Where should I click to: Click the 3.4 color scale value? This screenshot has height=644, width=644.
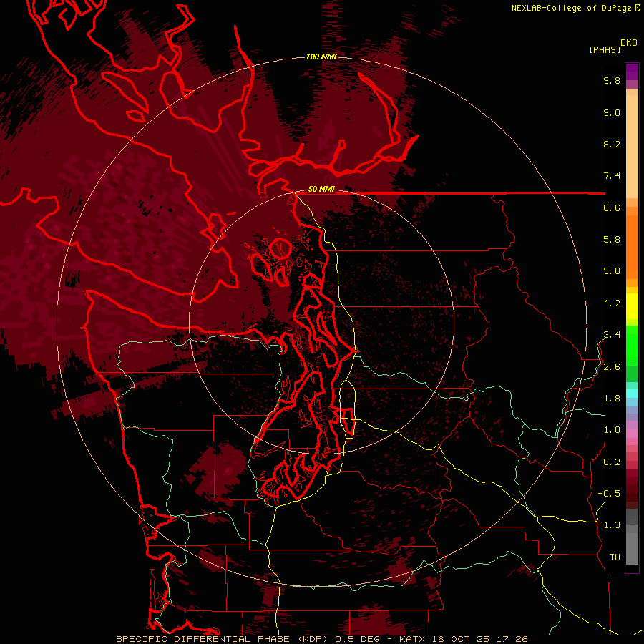pyautogui.click(x=612, y=335)
